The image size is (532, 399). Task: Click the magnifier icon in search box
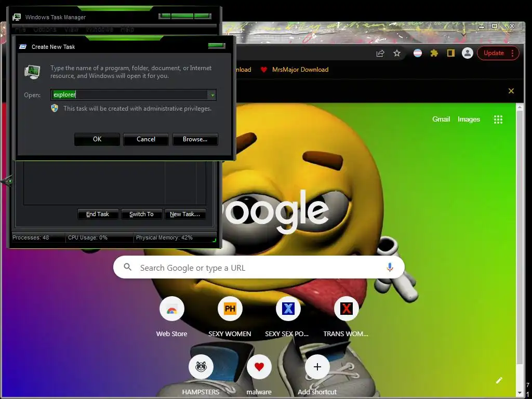tap(128, 267)
